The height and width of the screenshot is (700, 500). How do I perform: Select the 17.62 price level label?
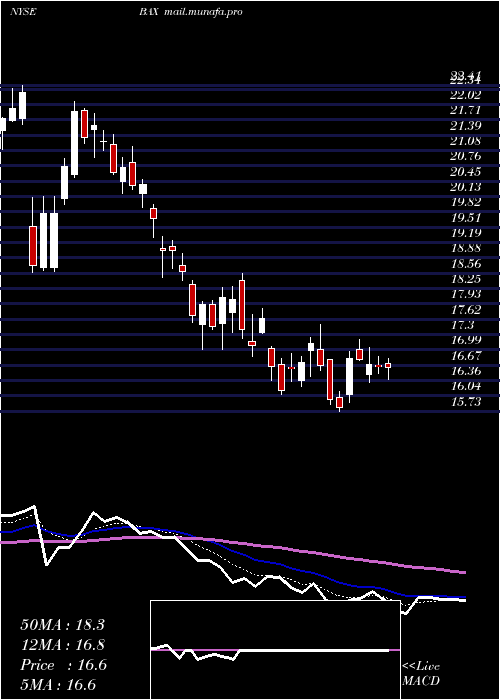click(465, 310)
